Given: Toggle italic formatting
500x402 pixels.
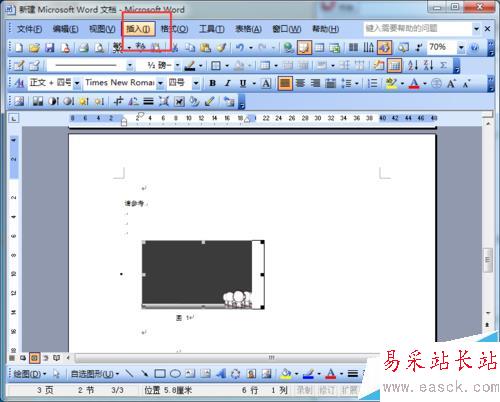Looking at the screenshot, I should [228, 83].
